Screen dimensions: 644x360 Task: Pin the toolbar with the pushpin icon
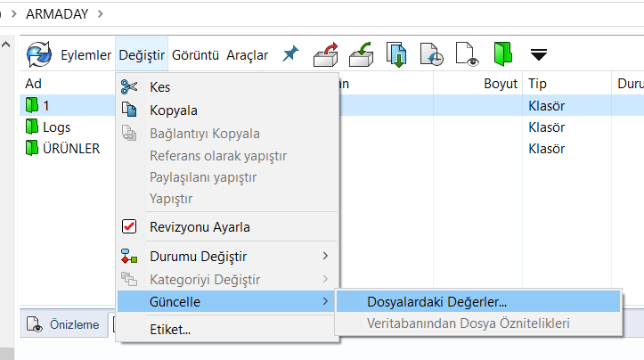tap(290, 54)
